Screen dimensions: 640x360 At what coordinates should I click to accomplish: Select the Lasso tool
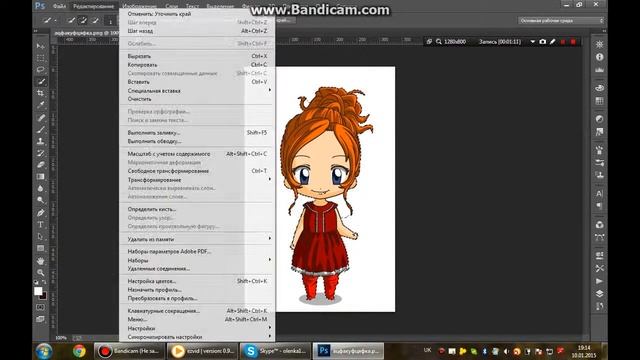[x=40, y=69]
